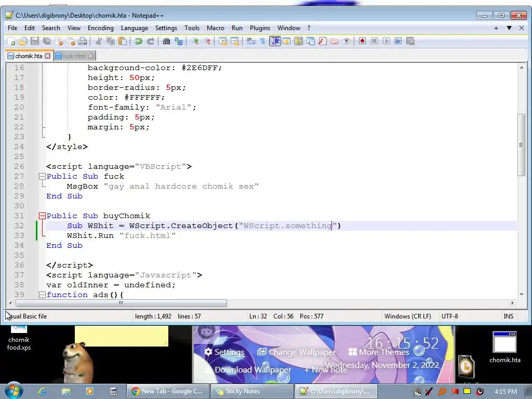Save all files using the Save All icon
The image size is (532, 399).
click(x=47, y=41)
